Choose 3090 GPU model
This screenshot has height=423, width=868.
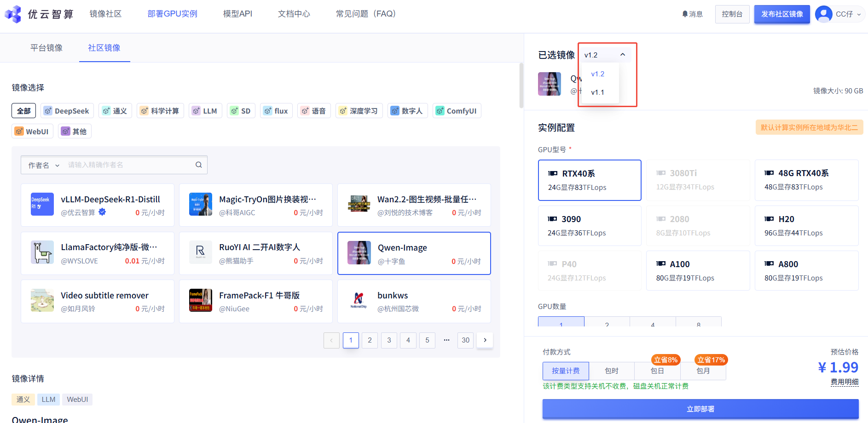coord(590,226)
